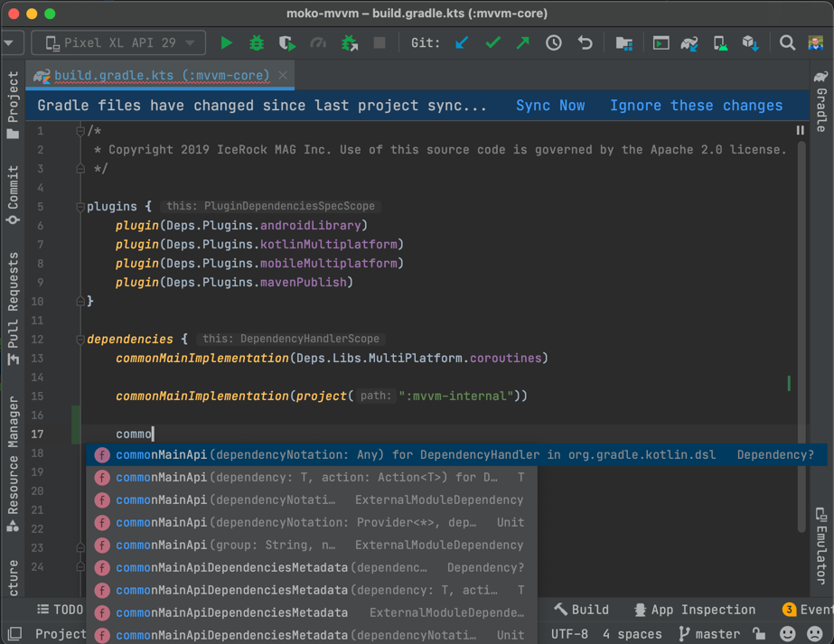
Task: Open search everywhere magnifier icon
Action: 787,42
